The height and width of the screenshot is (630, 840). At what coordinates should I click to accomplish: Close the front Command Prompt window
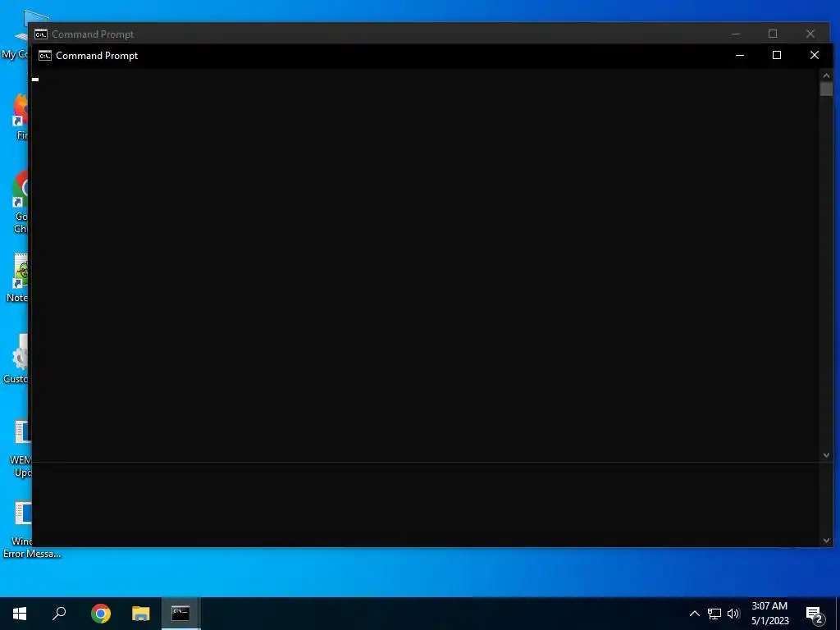pyautogui.click(x=815, y=55)
